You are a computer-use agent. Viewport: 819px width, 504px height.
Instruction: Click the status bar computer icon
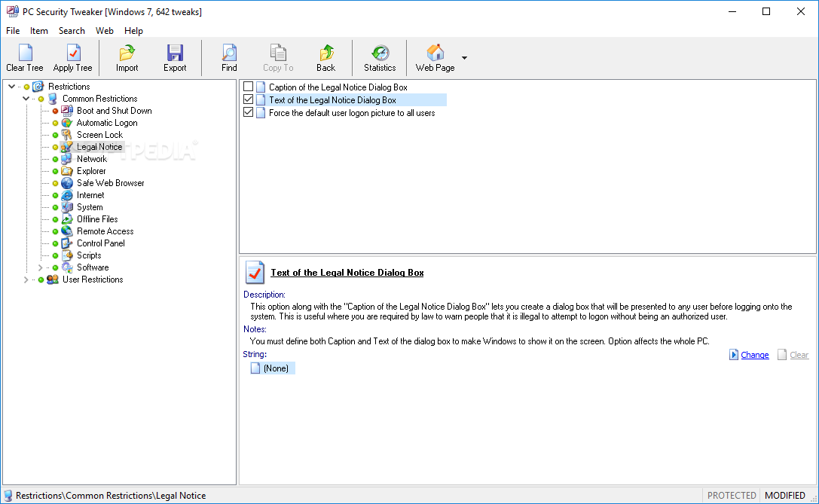[x=8, y=496]
